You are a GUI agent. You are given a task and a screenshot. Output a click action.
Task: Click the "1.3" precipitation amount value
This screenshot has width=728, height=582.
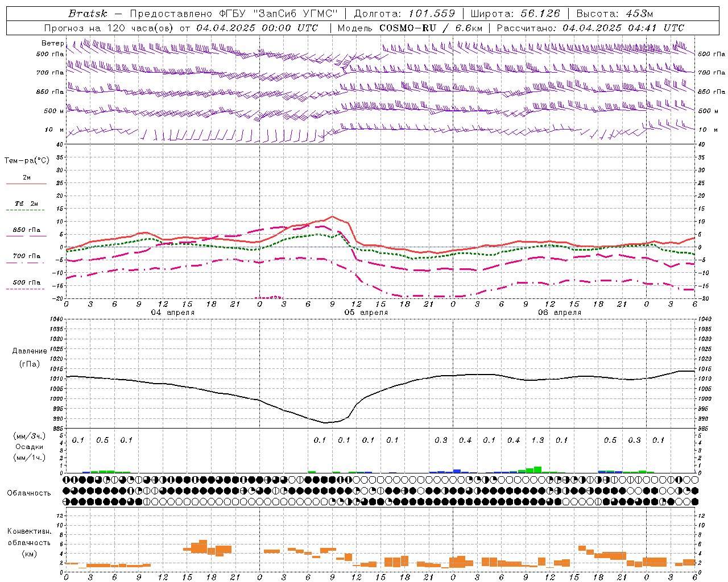click(x=537, y=440)
